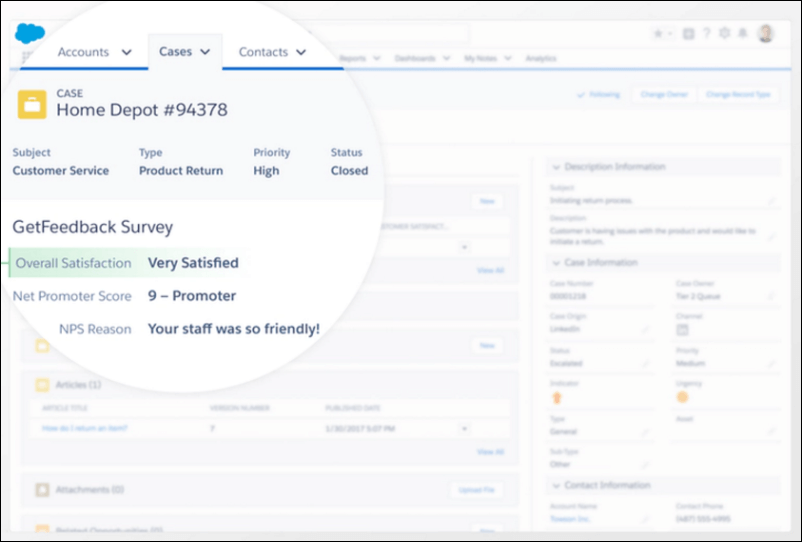The height and width of the screenshot is (542, 802).
Task: Click the Attachments (0) section icon
Action: (x=42, y=490)
